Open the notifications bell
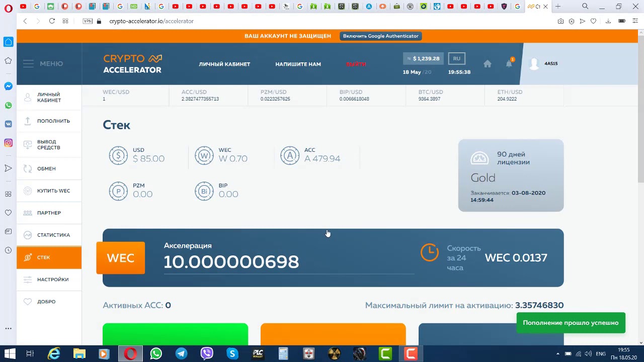Screen dimensions: 644x362 [x=509, y=63]
